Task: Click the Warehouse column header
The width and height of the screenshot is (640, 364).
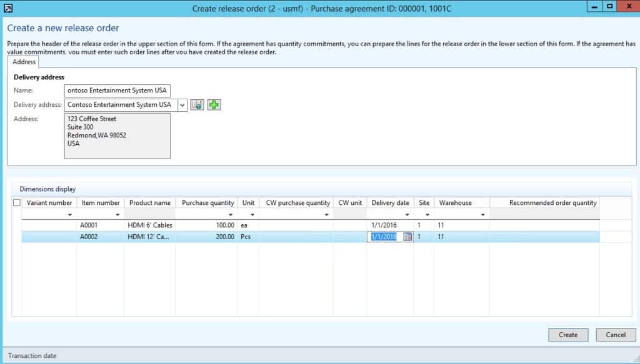Action: pos(462,202)
